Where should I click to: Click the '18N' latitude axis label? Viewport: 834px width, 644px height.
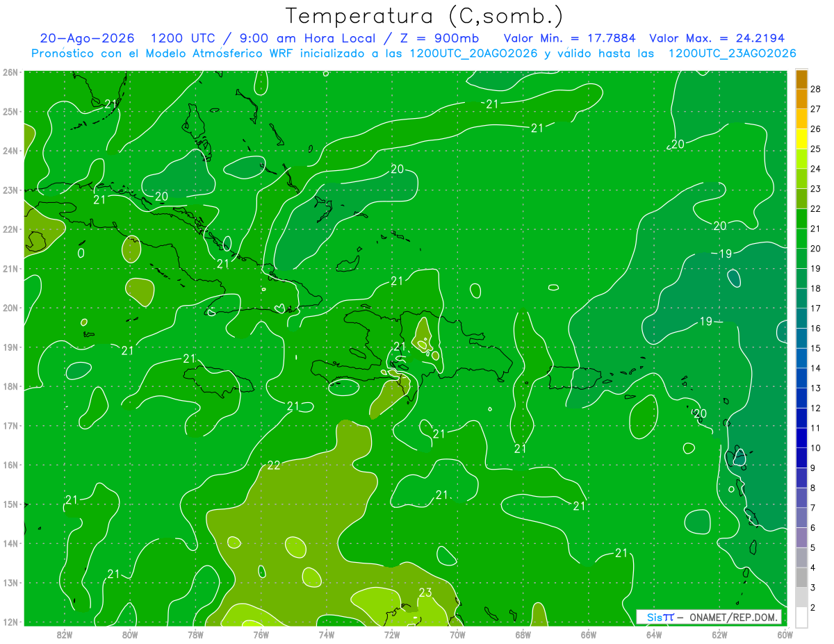pyautogui.click(x=10, y=386)
